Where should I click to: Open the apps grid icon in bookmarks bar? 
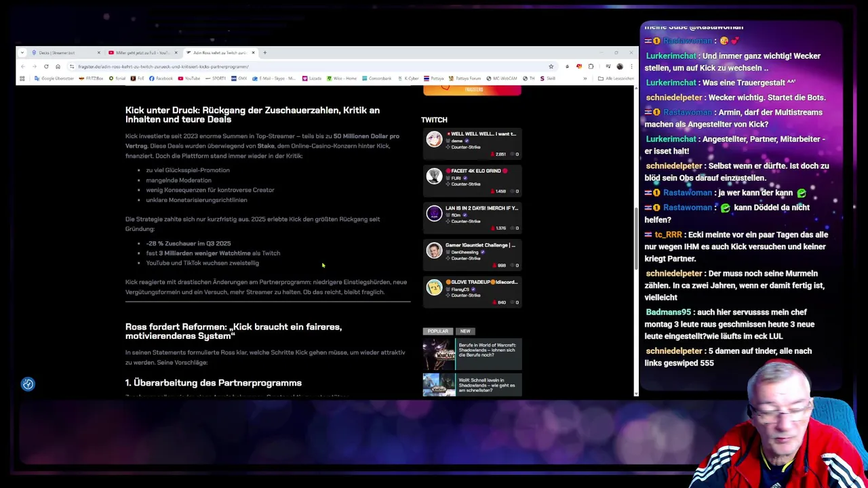pos(22,79)
